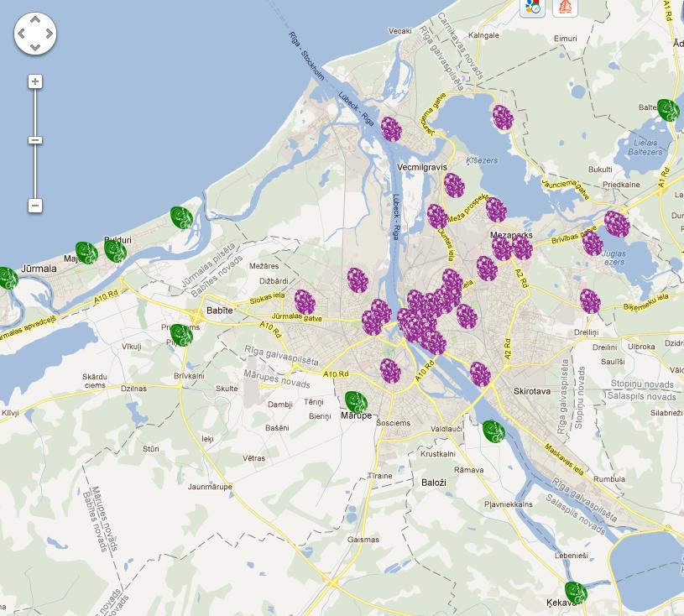The width and height of the screenshot is (684, 616).
Task: Click the Stūri label
Action: coord(151,448)
